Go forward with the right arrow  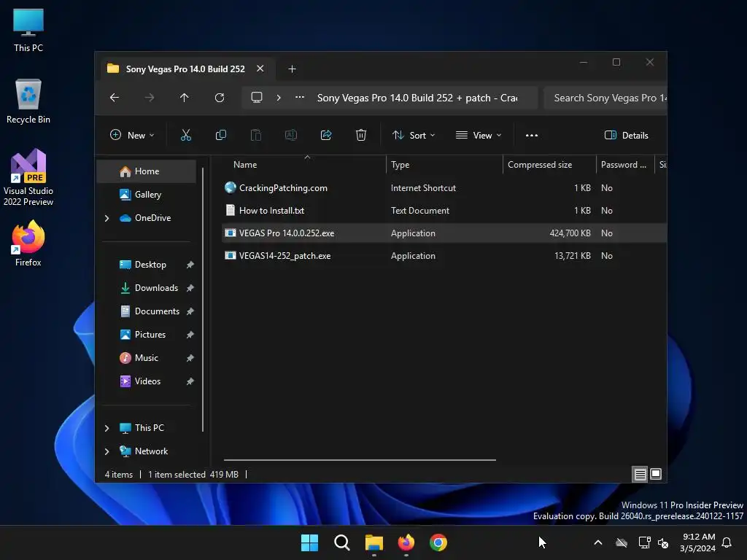point(150,98)
